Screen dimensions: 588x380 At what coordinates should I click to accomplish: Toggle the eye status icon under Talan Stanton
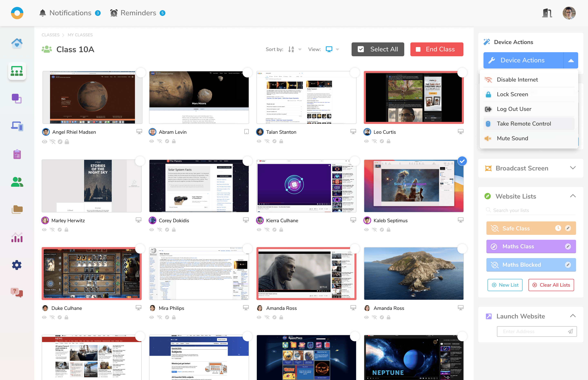pos(259,141)
